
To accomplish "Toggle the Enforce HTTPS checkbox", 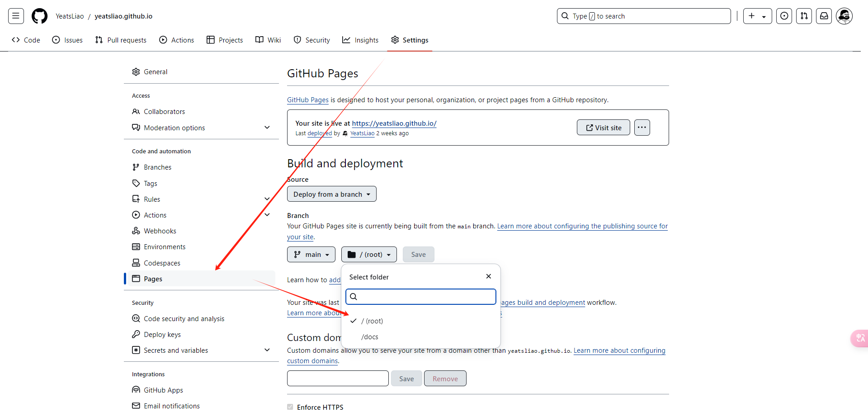I will (x=290, y=407).
